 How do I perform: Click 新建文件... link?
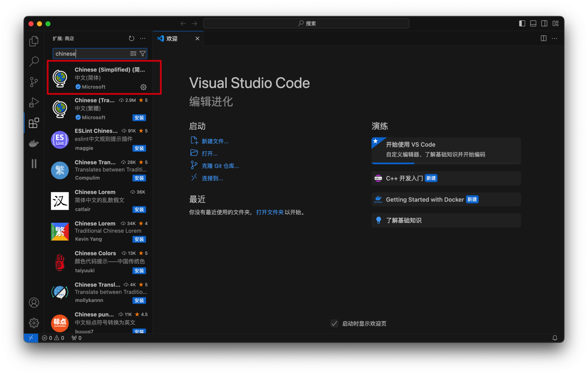[215, 141]
